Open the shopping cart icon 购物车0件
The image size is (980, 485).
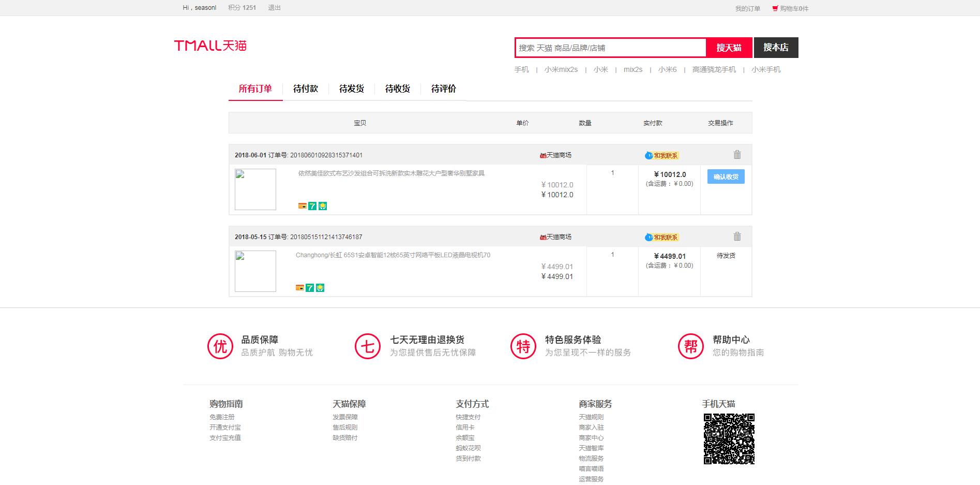pyautogui.click(x=790, y=8)
